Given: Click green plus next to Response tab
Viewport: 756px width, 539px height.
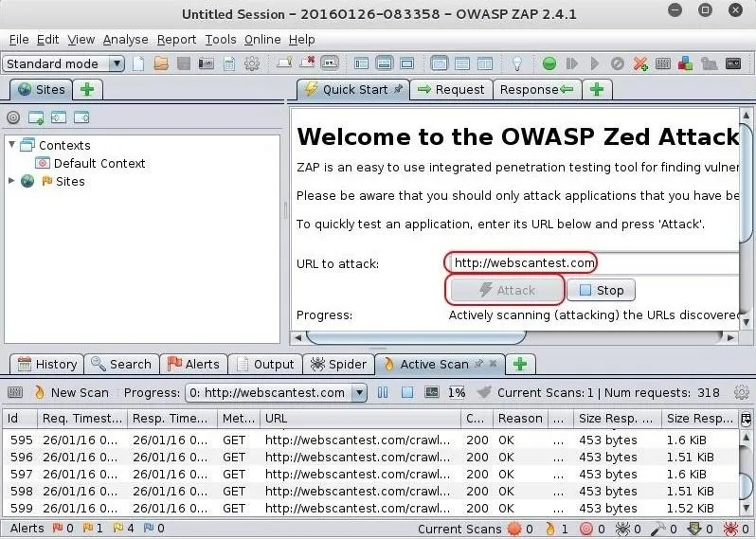Looking at the screenshot, I should pos(597,90).
